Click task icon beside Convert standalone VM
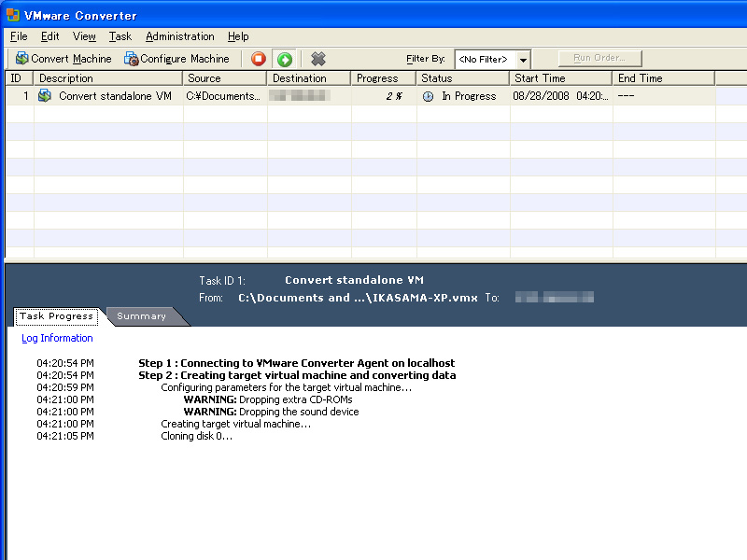The image size is (747, 560). [x=45, y=96]
